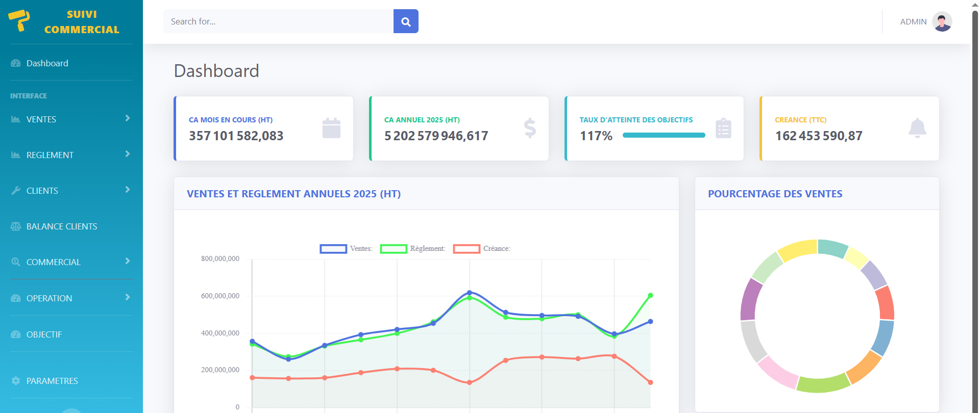This screenshot has height=413, width=980.
Task: Click the dollar sign icon on annual CA card
Action: pos(530,128)
